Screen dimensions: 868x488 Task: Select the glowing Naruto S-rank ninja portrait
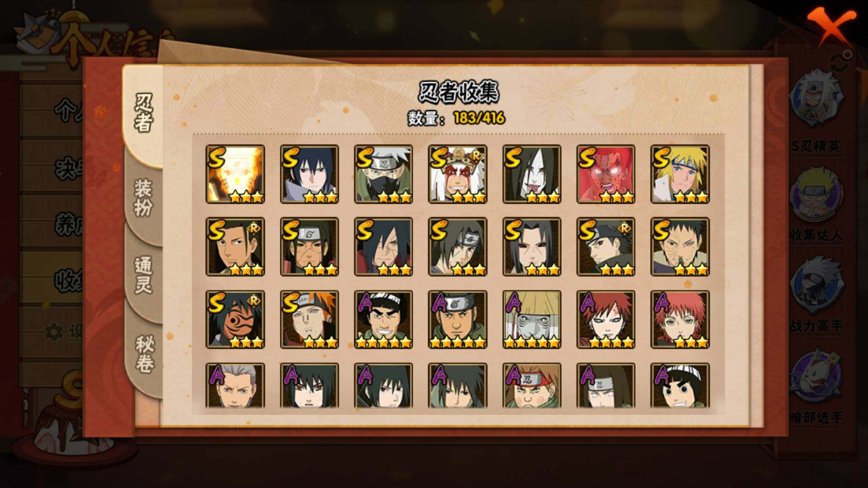[x=235, y=174]
